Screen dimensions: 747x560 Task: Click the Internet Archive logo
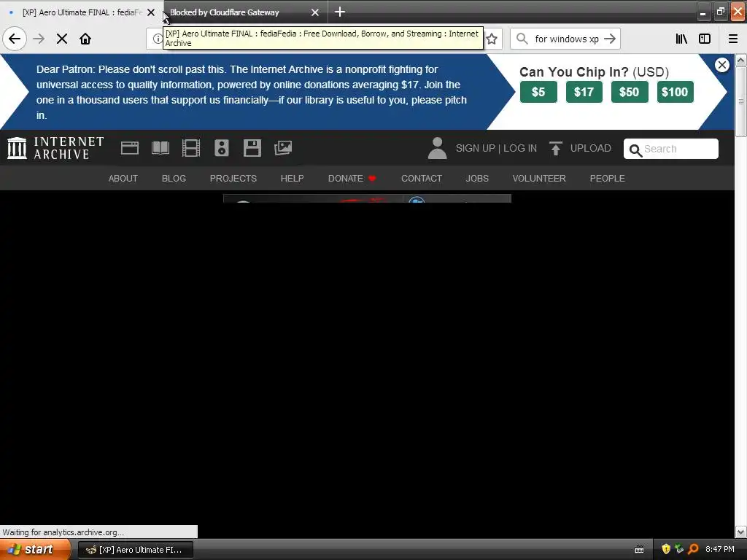[55, 148]
